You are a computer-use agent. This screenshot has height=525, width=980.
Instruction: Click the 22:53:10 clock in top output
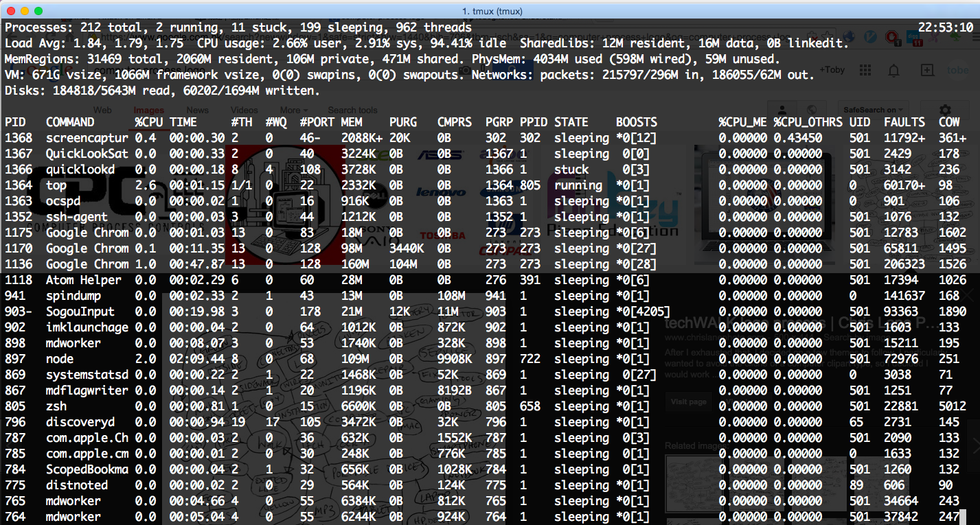pos(945,27)
